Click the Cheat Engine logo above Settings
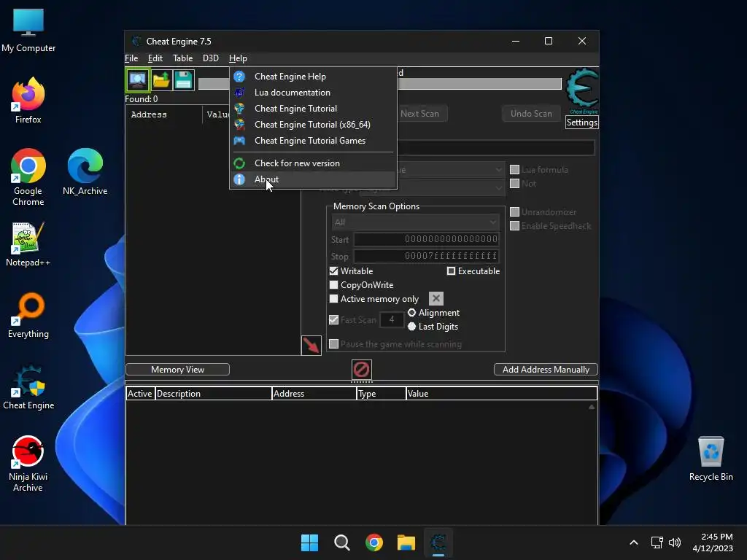 click(582, 90)
